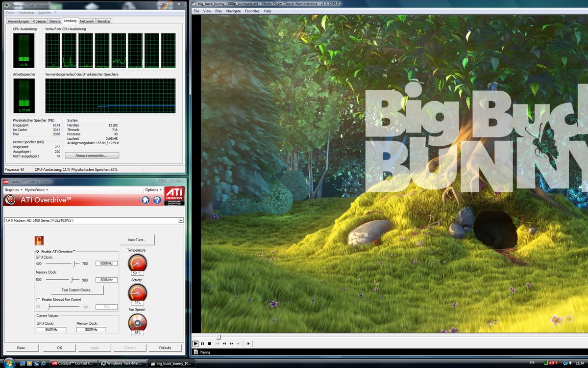Switch to the Benutzer tab
Image resolution: width=588 pixels, height=368 pixels.
[104, 21]
